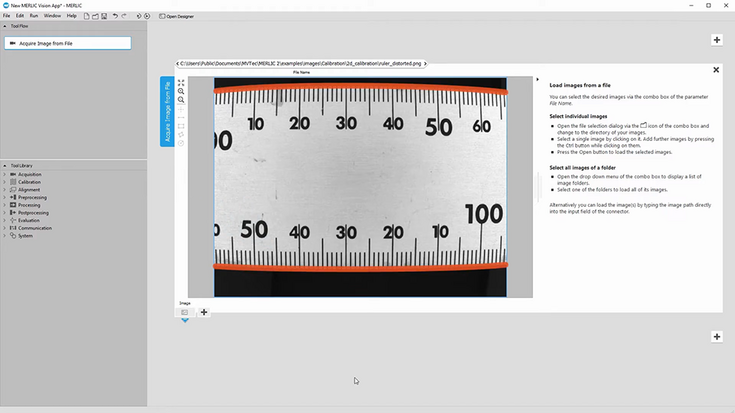The image size is (735, 413).
Task: Click the New document toolbar icon
Action: tap(87, 16)
